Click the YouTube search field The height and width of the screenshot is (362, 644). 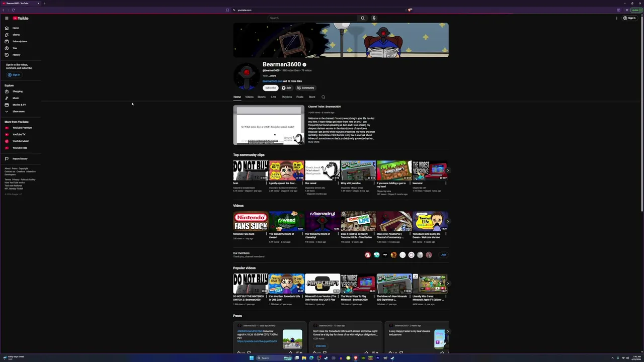tap(312, 18)
